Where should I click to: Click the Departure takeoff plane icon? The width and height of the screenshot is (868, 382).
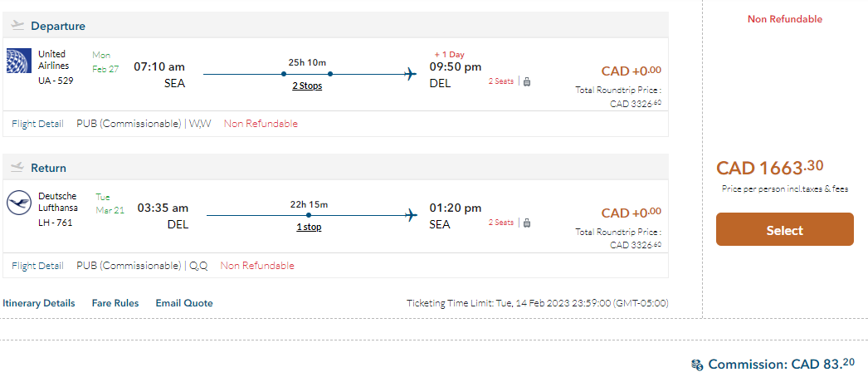click(17, 26)
